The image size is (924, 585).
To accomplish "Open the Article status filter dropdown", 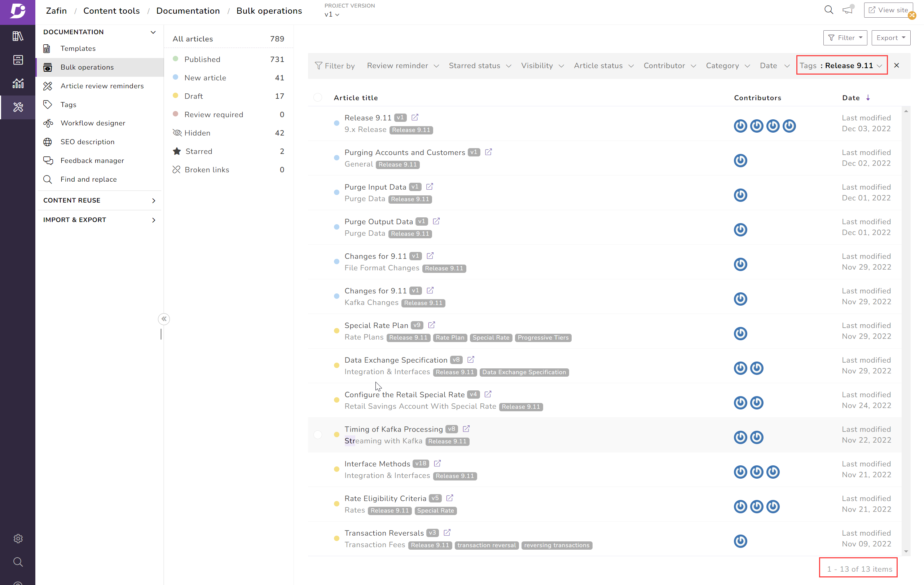I will [x=604, y=66].
